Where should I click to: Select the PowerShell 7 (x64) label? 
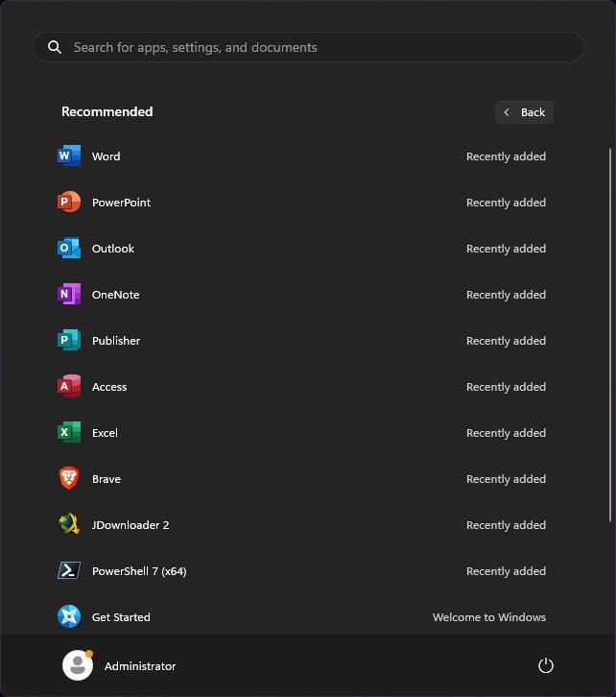click(139, 571)
